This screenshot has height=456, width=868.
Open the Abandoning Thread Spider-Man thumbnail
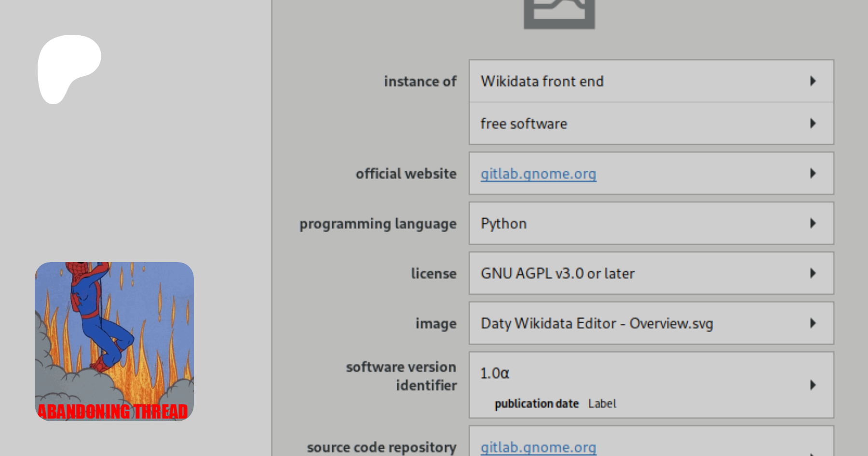click(x=114, y=341)
